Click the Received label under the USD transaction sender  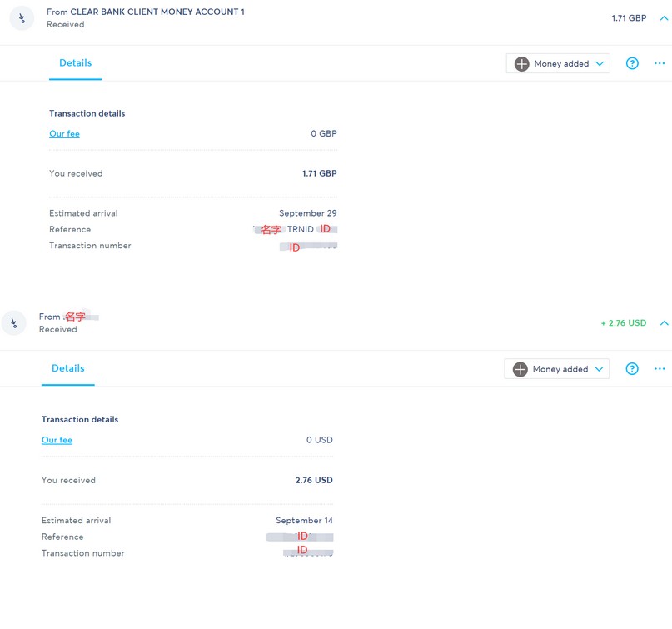pyautogui.click(x=57, y=329)
